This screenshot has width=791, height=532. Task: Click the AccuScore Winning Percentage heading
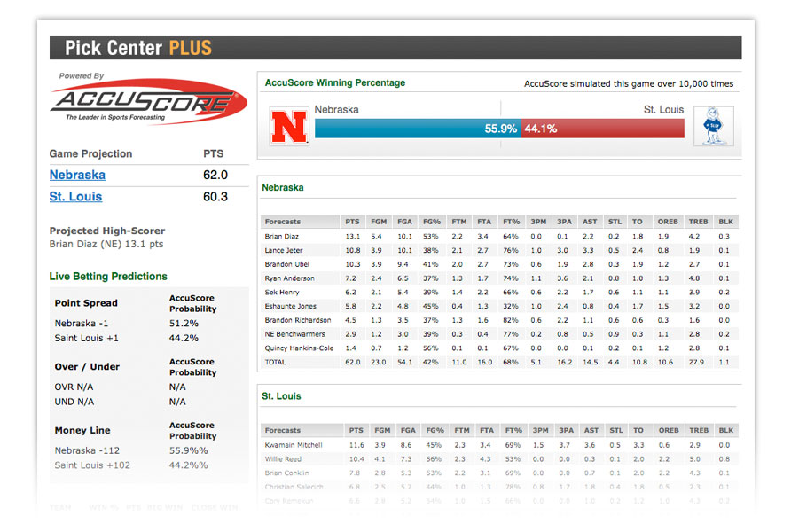[x=335, y=82]
